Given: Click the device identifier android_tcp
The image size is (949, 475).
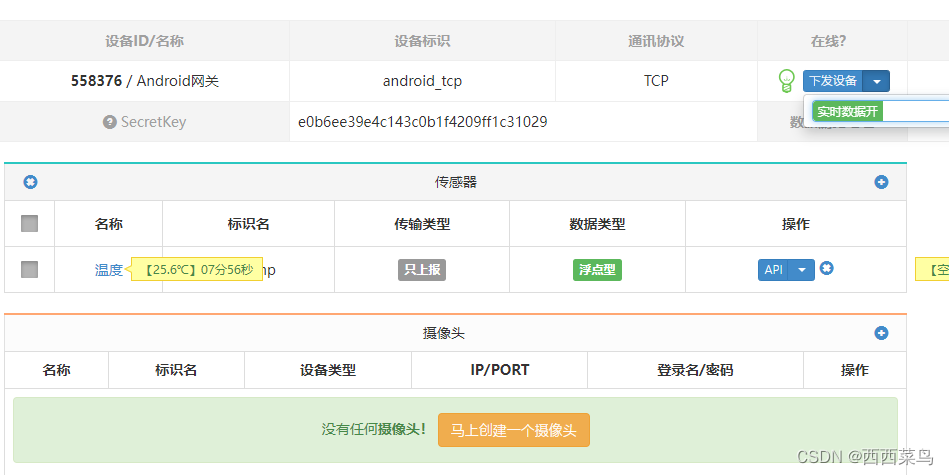Looking at the screenshot, I should 422,81.
